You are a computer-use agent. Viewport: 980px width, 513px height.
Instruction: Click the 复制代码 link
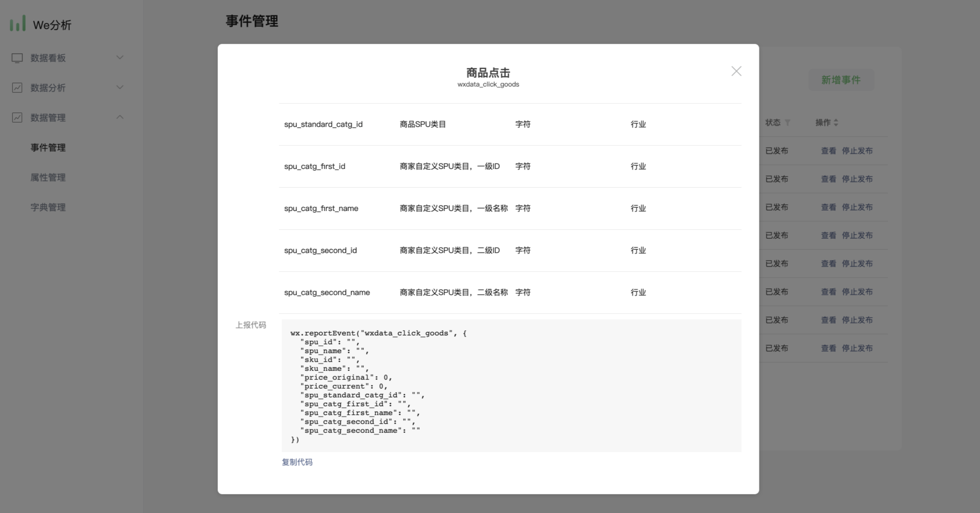297,462
